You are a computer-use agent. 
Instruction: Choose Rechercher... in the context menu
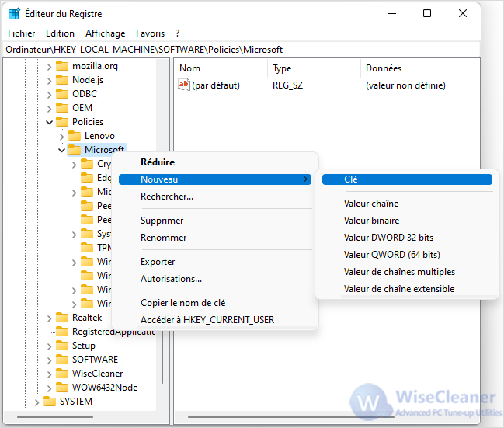coord(215,197)
